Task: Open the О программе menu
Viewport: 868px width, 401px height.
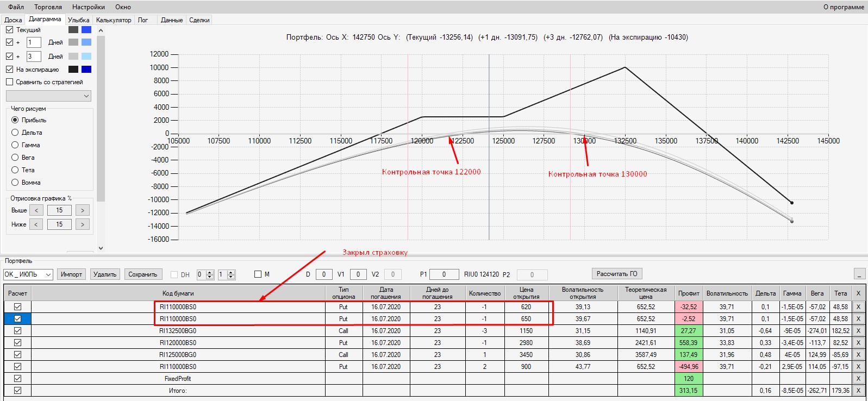Action: coord(844,7)
